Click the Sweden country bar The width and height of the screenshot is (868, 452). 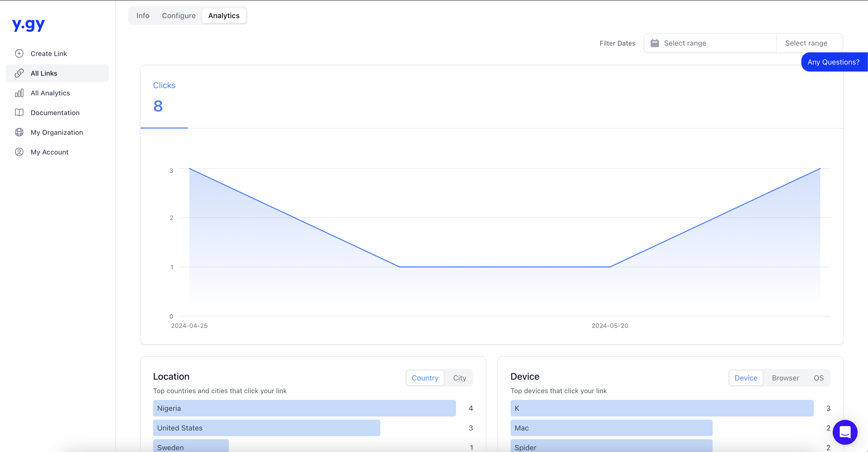tap(191, 446)
